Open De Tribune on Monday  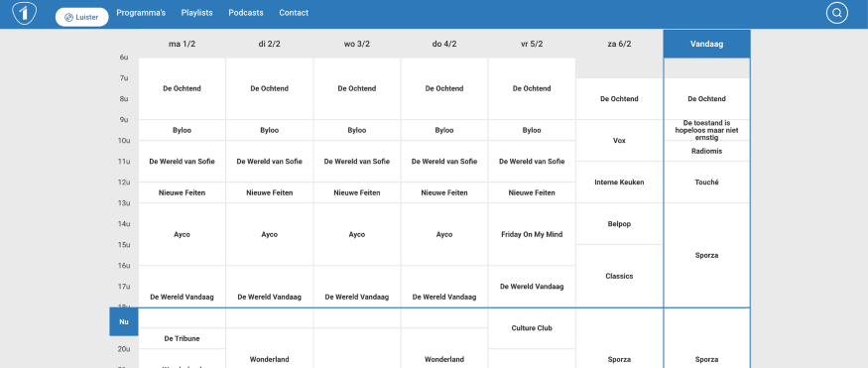pos(183,338)
